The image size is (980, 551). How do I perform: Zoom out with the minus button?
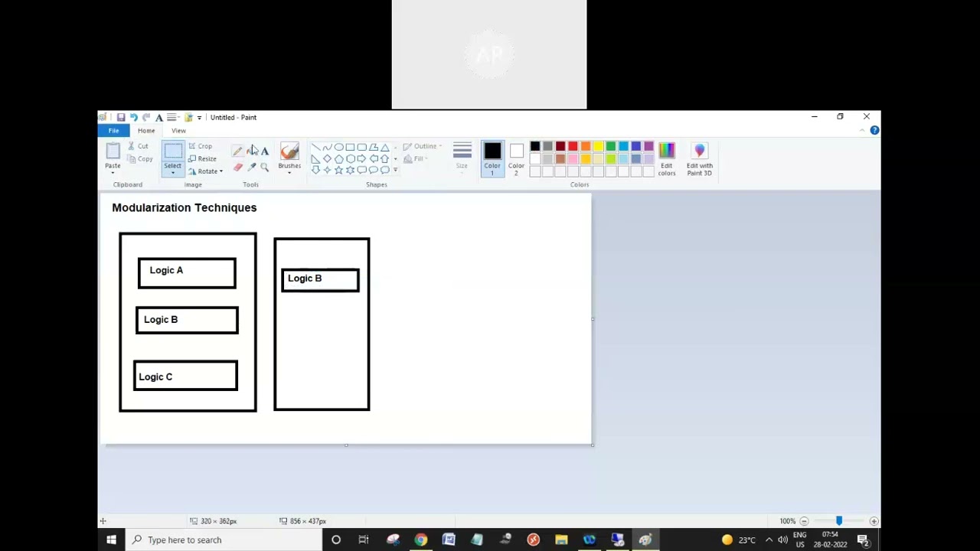pos(804,521)
